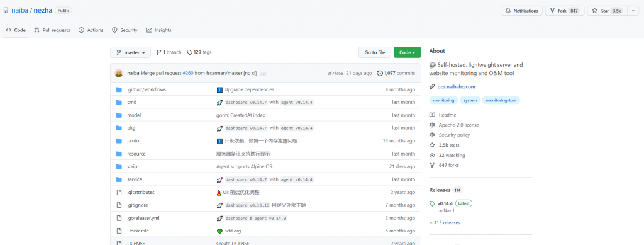
Task: Open the Releases 114 heading
Action: pyautogui.click(x=446, y=190)
